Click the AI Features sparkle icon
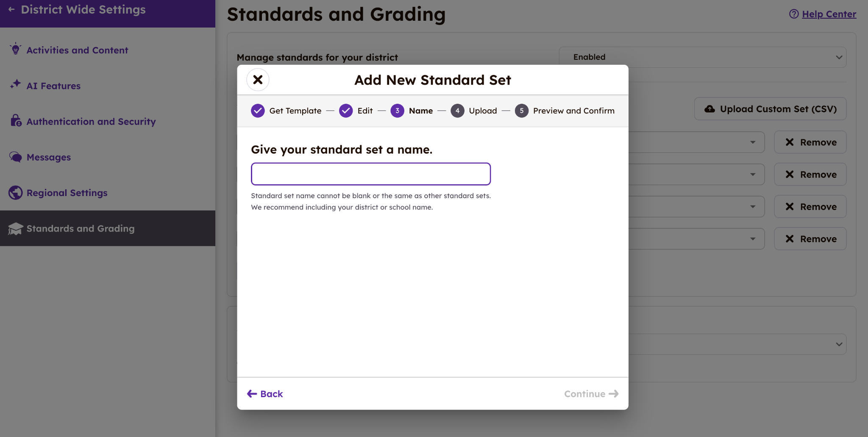This screenshot has width=868, height=437. click(16, 84)
